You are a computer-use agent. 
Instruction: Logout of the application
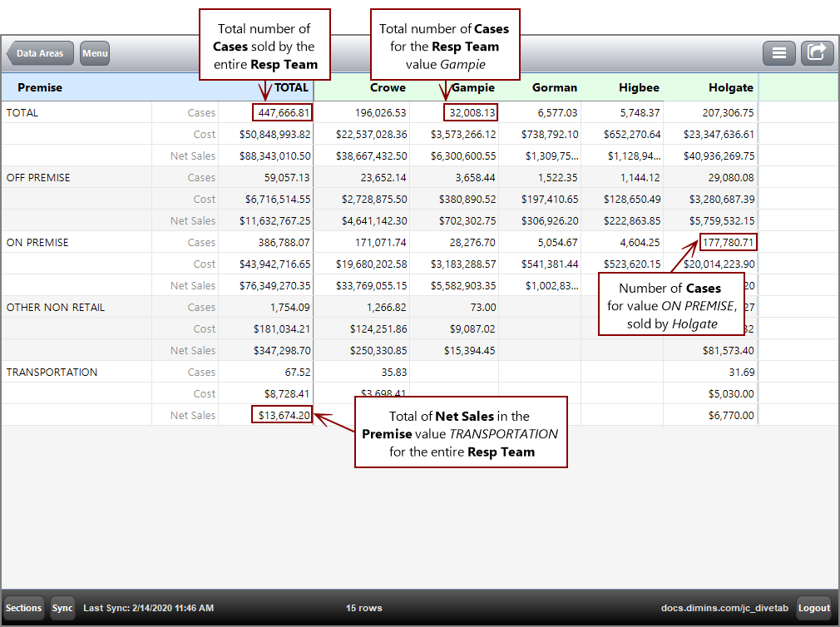tap(813, 608)
